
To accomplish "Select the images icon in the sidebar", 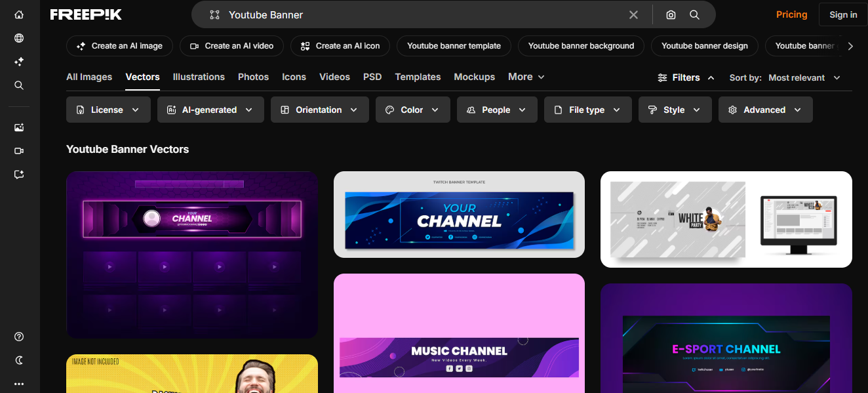I will click(x=18, y=127).
